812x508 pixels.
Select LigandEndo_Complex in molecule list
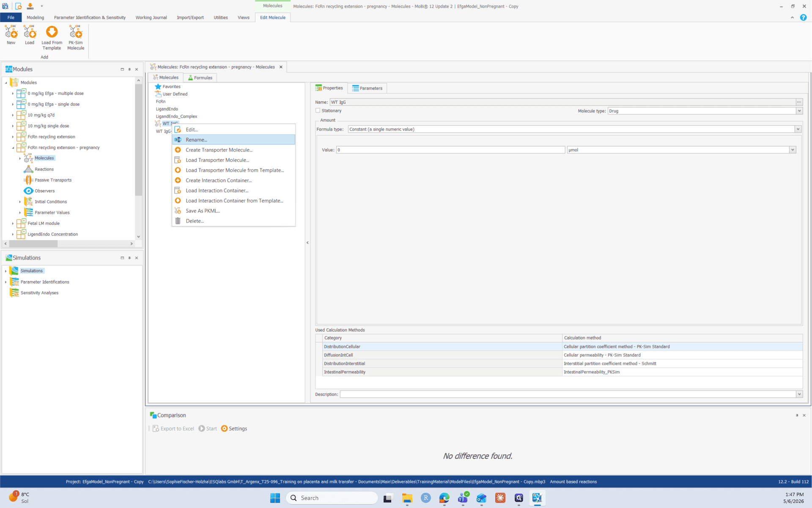click(176, 116)
